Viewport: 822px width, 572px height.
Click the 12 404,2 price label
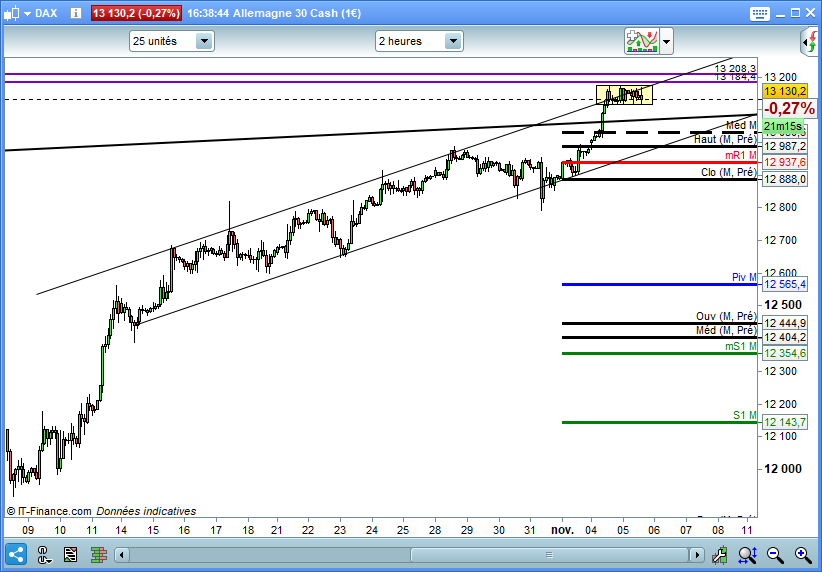(x=785, y=337)
